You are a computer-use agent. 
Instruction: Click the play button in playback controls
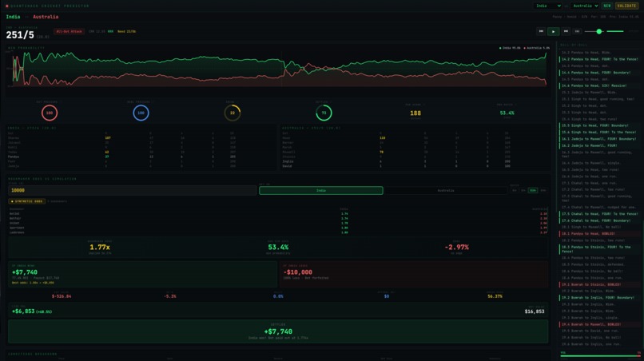click(553, 31)
